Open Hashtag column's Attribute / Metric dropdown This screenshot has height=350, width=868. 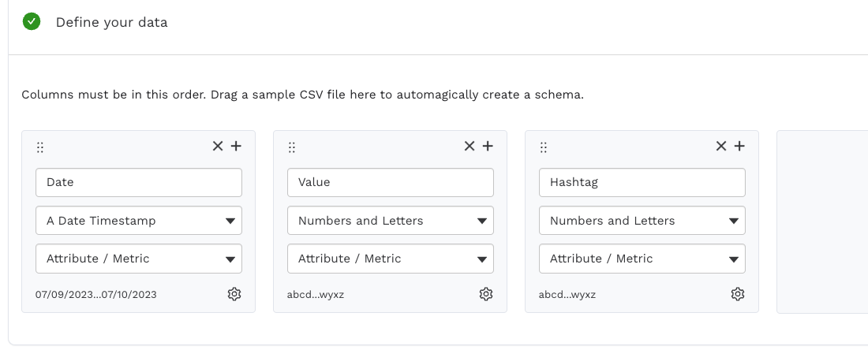[x=642, y=259]
